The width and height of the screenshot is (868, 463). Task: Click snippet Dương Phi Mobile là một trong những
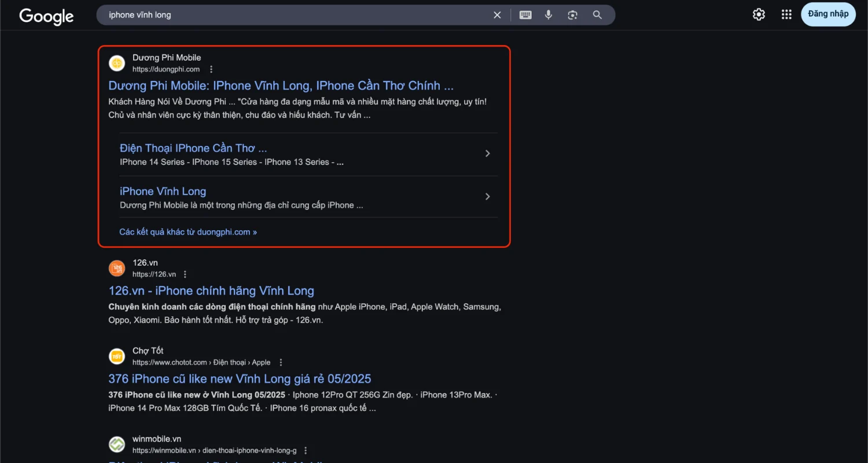(x=241, y=205)
